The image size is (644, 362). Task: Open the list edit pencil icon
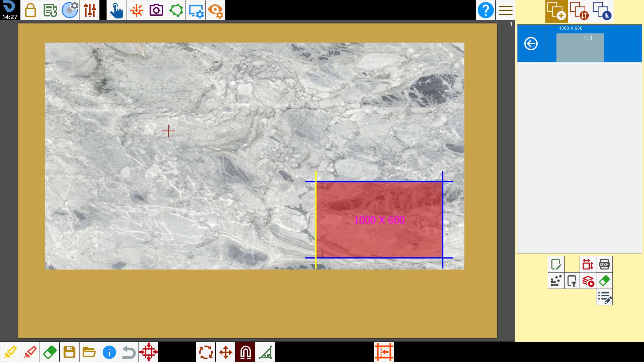(604, 297)
